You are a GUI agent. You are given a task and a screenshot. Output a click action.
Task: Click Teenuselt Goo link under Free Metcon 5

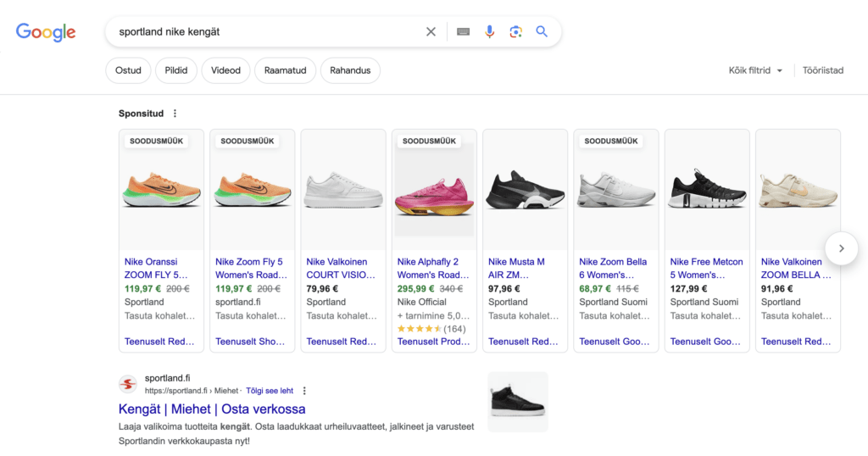tap(705, 342)
